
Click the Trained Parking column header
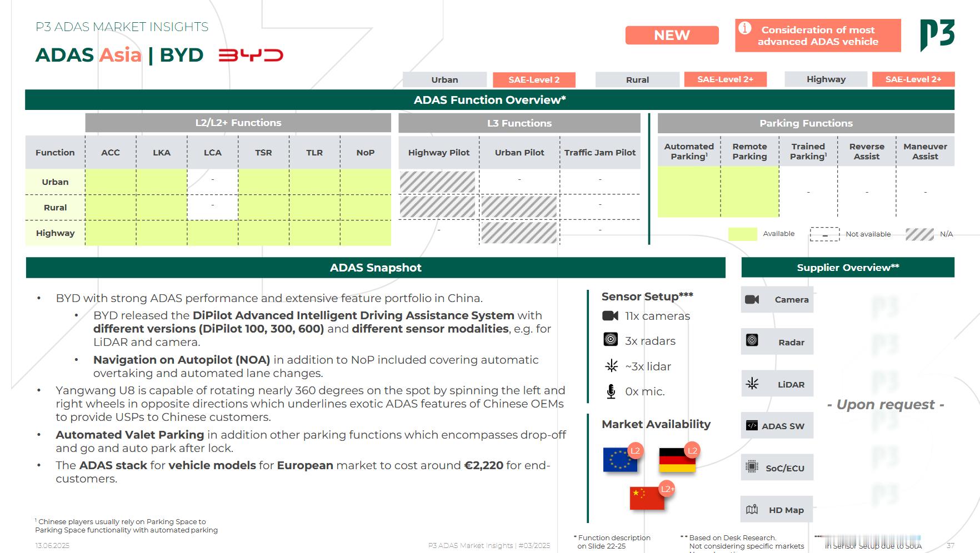pyautogui.click(x=808, y=151)
